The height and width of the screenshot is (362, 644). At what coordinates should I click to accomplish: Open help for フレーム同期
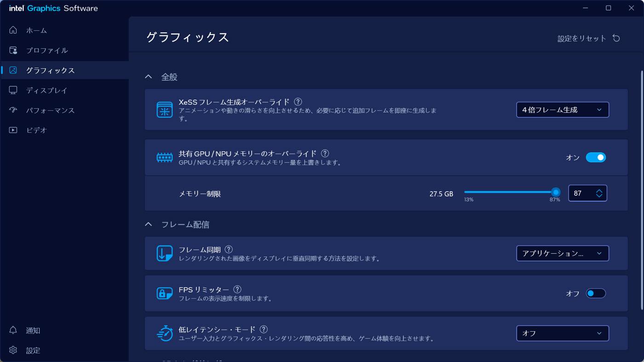click(x=229, y=250)
